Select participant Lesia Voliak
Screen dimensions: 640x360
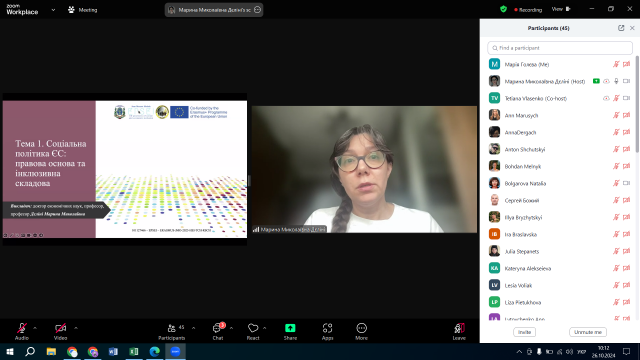pyautogui.click(x=560, y=285)
